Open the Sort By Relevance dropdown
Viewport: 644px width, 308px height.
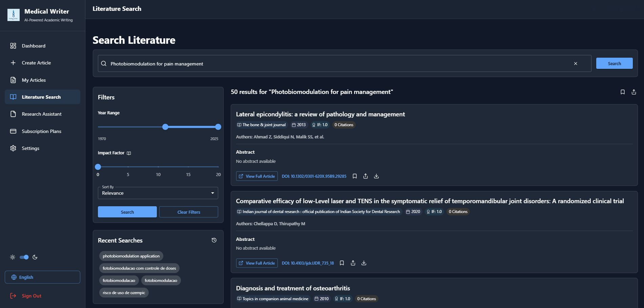coord(158,193)
